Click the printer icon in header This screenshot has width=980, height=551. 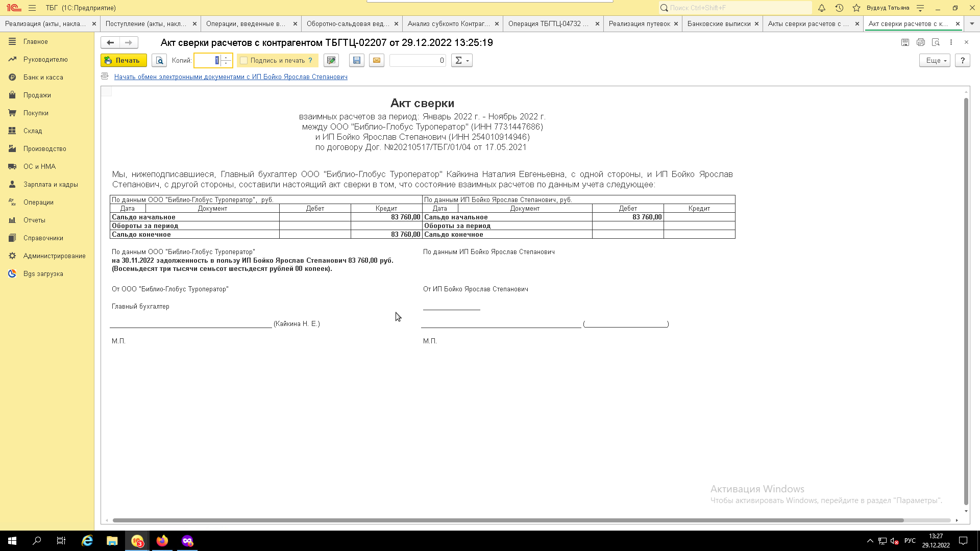pyautogui.click(x=920, y=42)
